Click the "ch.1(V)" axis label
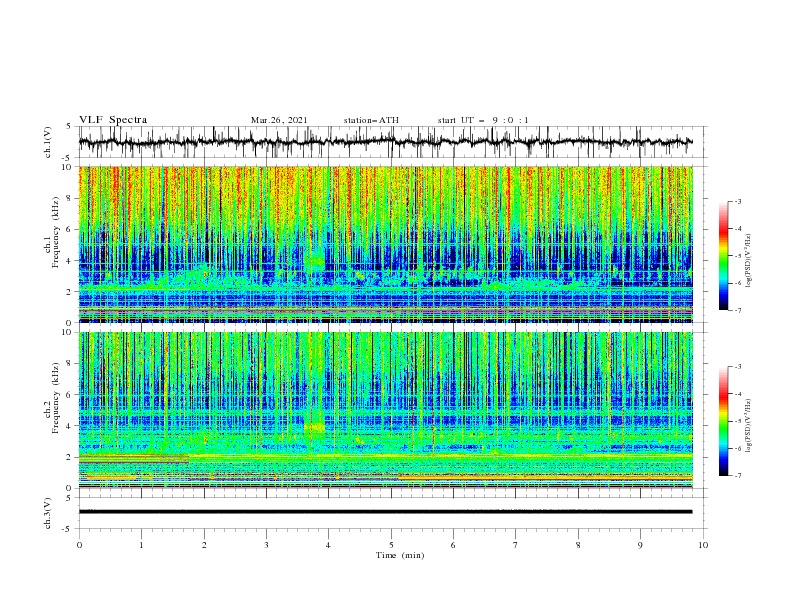792x612 pixels. (x=48, y=142)
